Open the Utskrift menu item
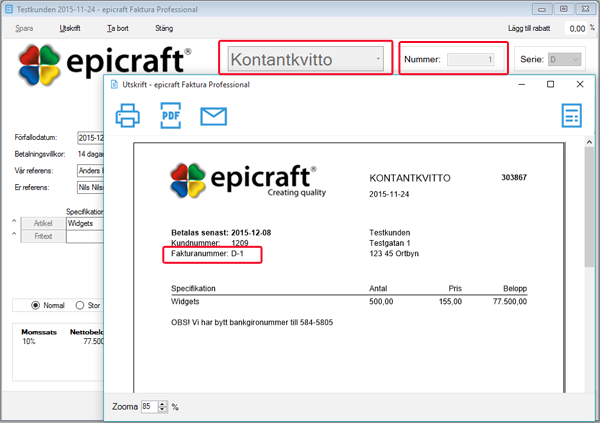 (x=70, y=28)
